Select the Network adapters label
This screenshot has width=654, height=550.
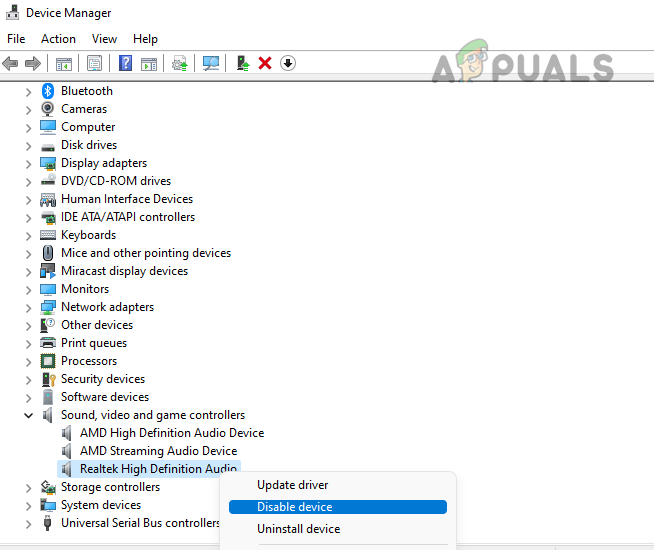point(108,307)
